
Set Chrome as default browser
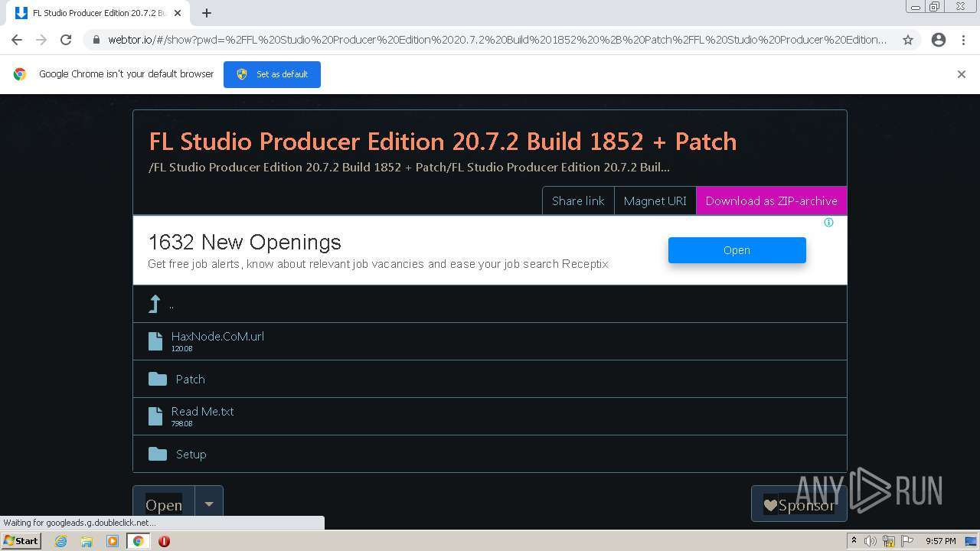272,74
